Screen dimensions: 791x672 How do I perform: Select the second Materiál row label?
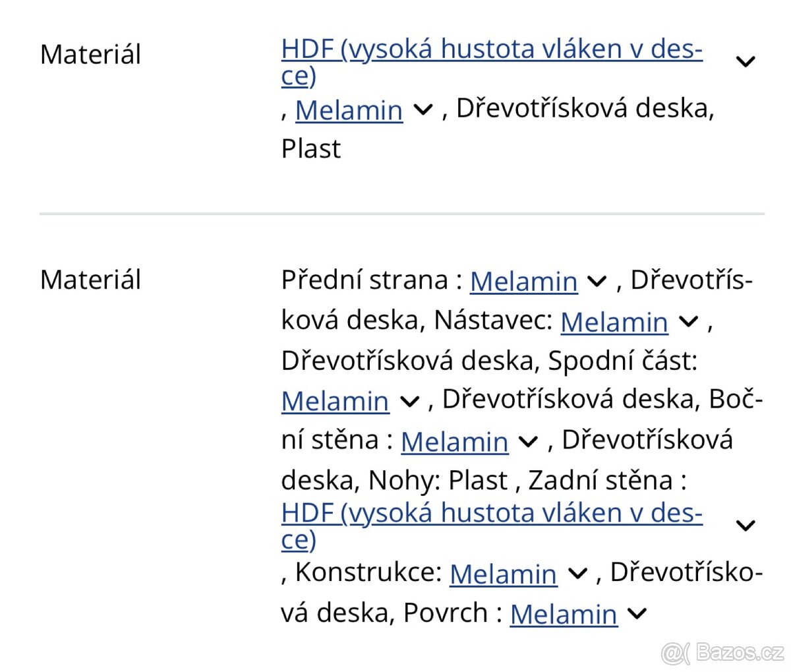tap(90, 280)
